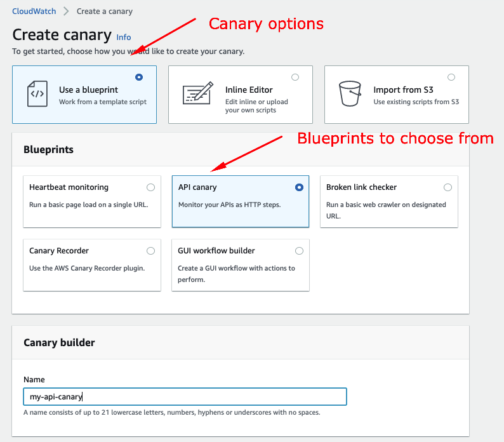
Task: Select the Inline Editor radio button
Action: pos(295,77)
